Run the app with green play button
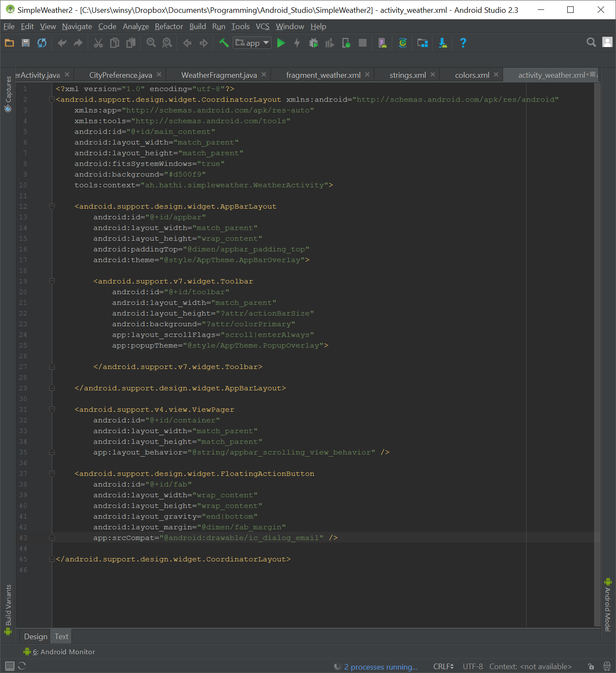This screenshot has width=616, height=673. click(281, 43)
